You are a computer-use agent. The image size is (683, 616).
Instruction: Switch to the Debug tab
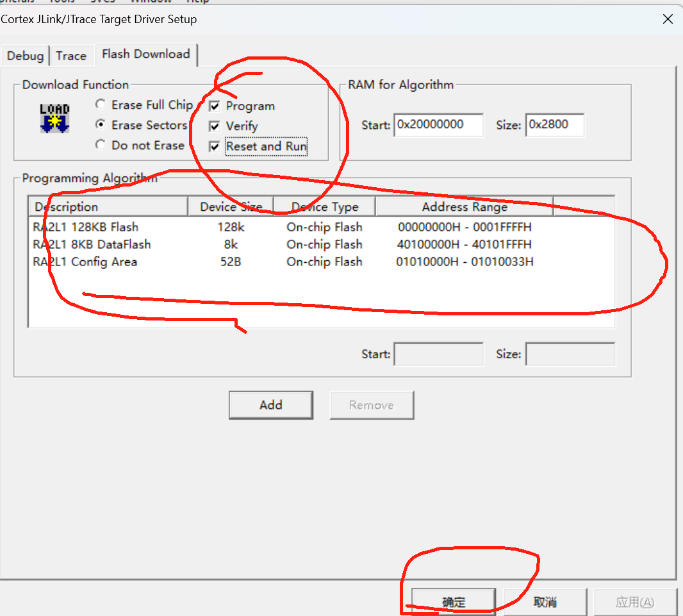(25, 56)
